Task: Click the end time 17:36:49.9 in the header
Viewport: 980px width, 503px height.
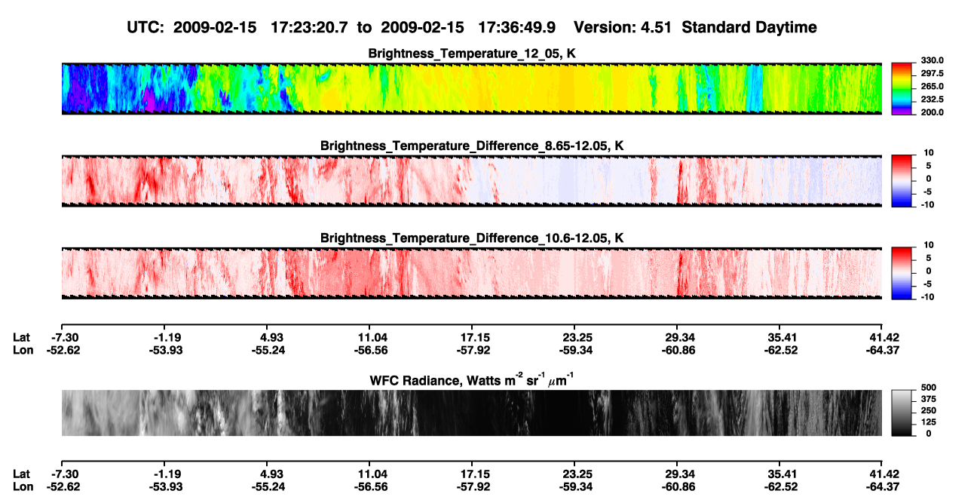Action: coord(517,27)
